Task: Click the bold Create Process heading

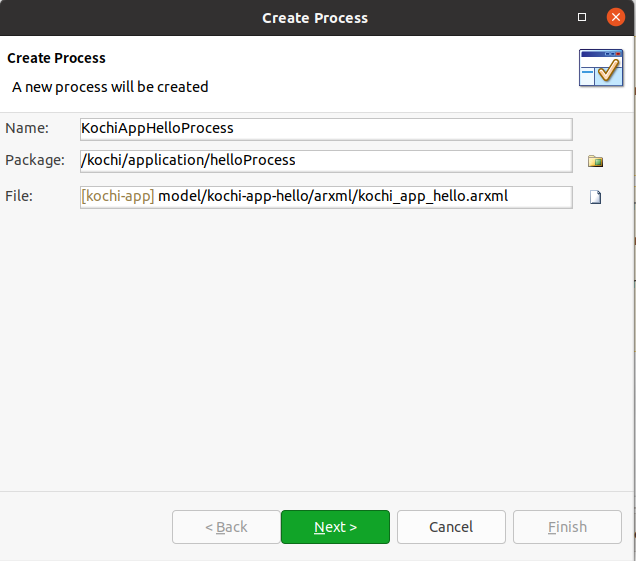Action: click(x=56, y=58)
